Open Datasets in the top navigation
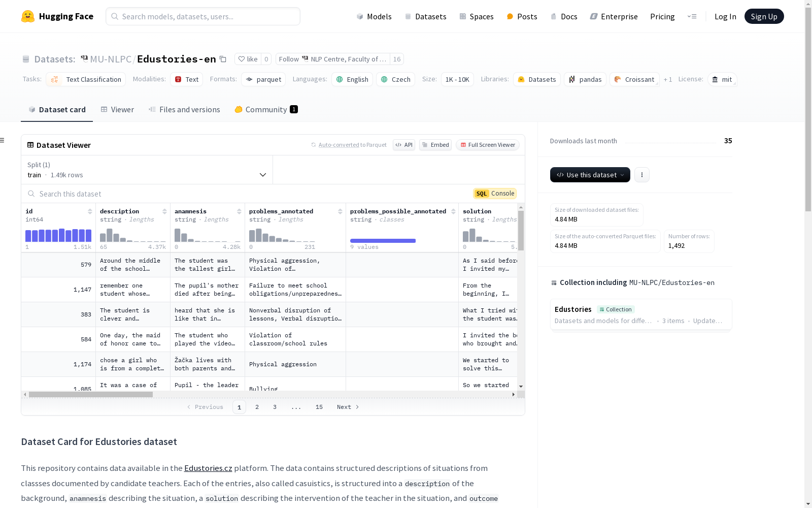Screen dimensions: 812x508 (425, 16)
